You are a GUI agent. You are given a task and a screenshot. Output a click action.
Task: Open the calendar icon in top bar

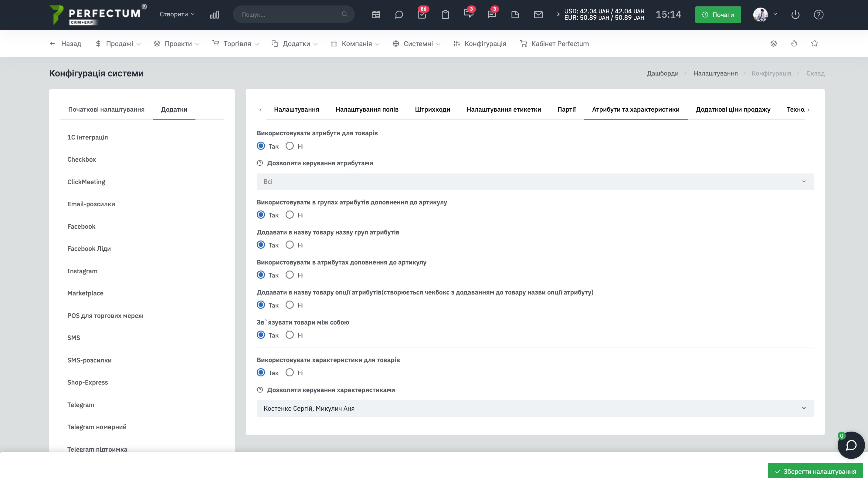(x=375, y=15)
